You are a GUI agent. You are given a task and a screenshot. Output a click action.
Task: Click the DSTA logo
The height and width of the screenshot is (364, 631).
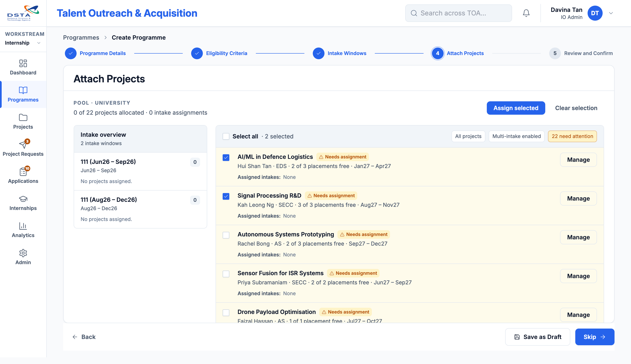[23, 13]
